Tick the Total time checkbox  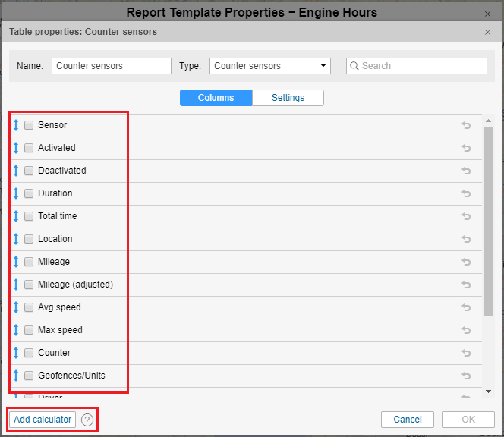pos(29,216)
